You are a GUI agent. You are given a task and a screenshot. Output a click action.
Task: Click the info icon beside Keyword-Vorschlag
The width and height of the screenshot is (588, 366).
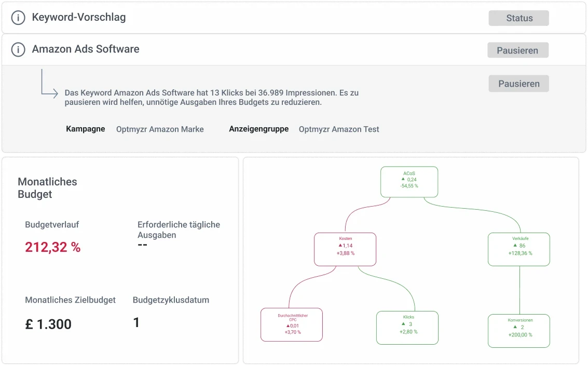coord(19,17)
